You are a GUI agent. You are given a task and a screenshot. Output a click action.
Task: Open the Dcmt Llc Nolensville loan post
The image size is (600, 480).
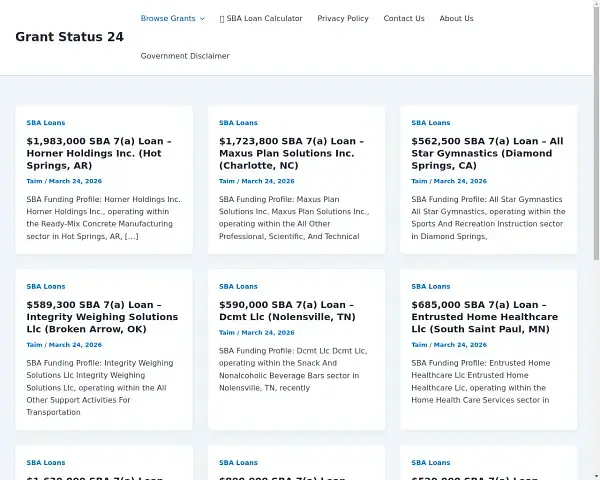click(287, 311)
